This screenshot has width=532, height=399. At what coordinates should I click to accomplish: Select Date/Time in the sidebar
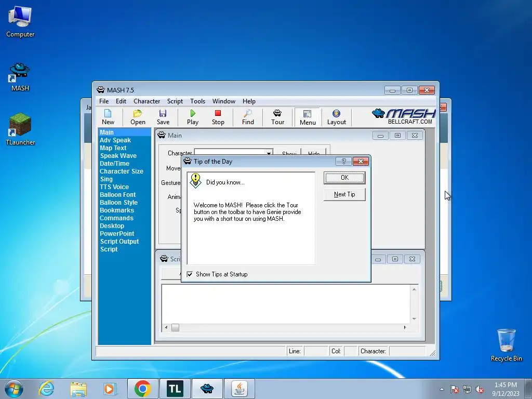(x=114, y=164)
